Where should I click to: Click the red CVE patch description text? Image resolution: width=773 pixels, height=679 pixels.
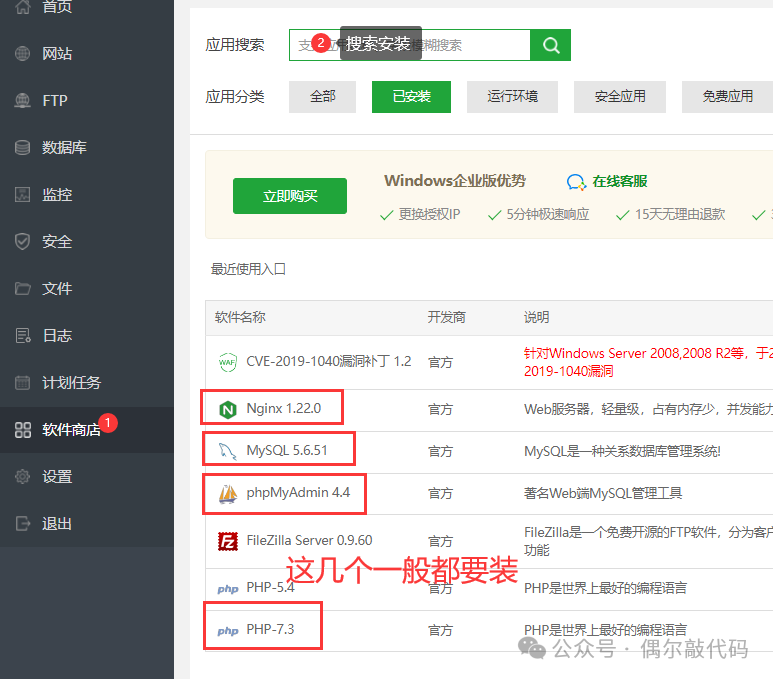pyautogui.click(x=648, y=362)
